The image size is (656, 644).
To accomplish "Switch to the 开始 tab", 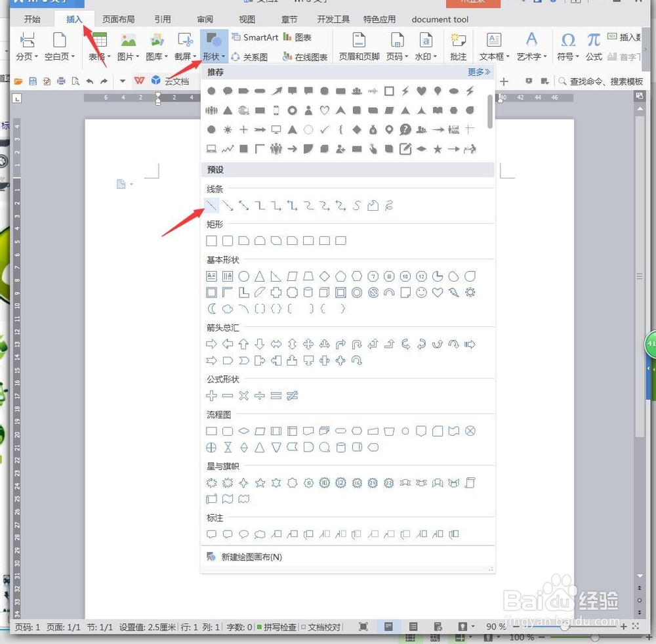I will click(32, 19).
